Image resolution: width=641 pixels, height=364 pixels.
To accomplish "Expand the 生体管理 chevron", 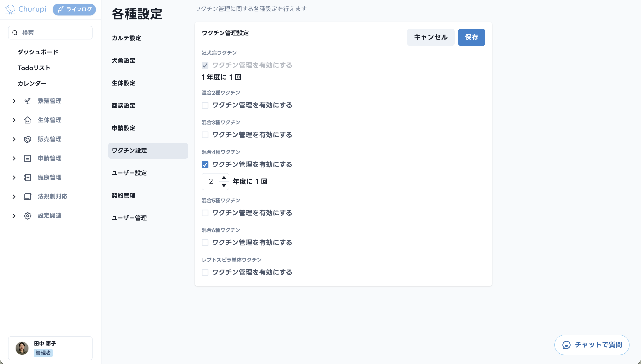I will click(x=14, y=120).
